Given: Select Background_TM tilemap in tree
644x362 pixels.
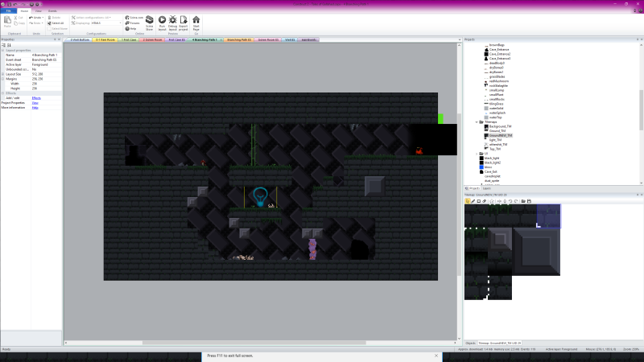Looking at the screenshot, I should (x=500, y=126).
